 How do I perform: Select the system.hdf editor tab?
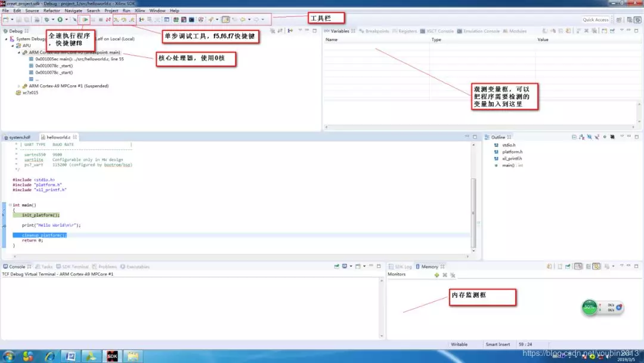coord(17,137)
